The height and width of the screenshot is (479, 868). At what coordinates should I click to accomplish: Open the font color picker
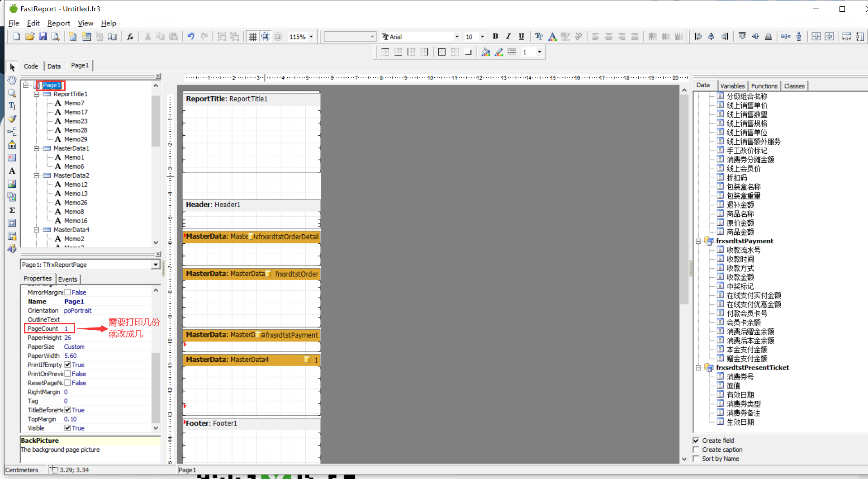552,37
